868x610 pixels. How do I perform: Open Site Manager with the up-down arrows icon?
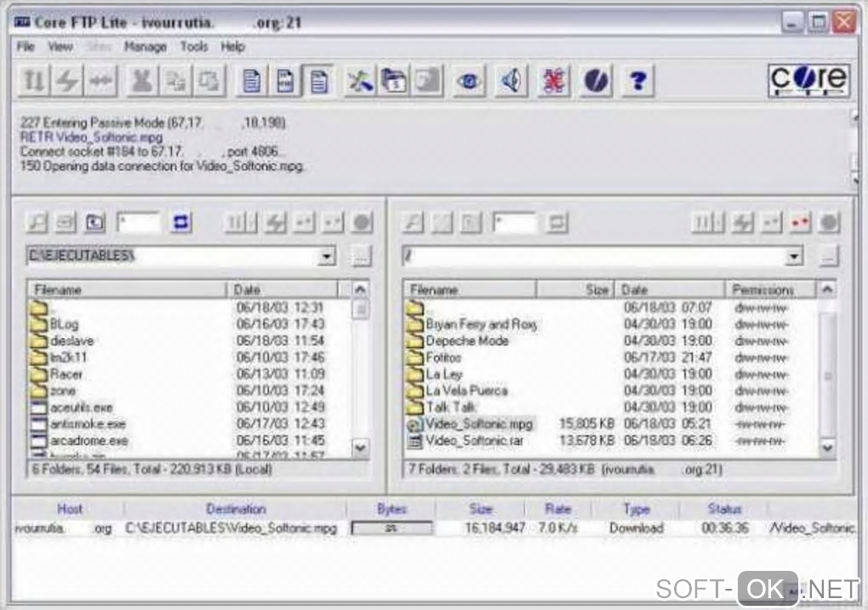34,82
